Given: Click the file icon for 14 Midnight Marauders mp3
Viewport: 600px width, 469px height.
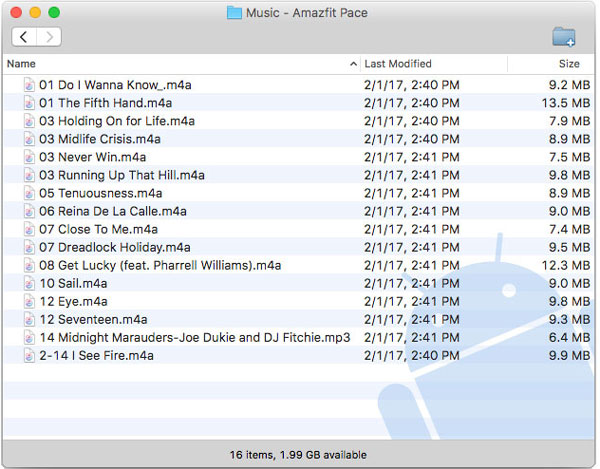Looking at the screenshot, I should [29, 338].
